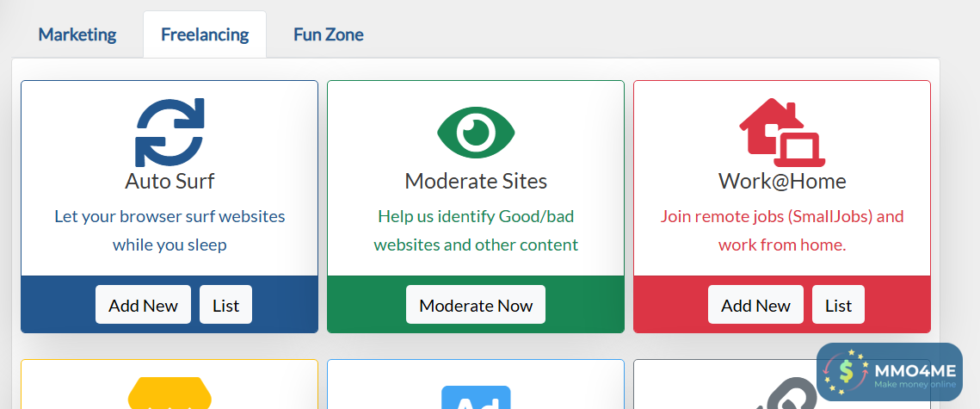Click the Moderate Sites heading
The image size is (980, 409).
[x=476, y=181]
